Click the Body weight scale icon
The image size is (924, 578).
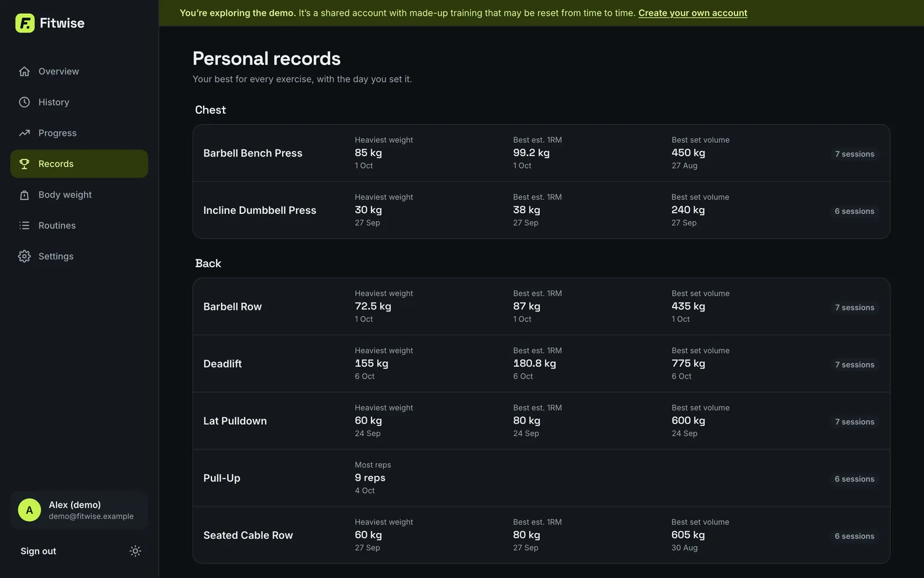click(24, 195)
